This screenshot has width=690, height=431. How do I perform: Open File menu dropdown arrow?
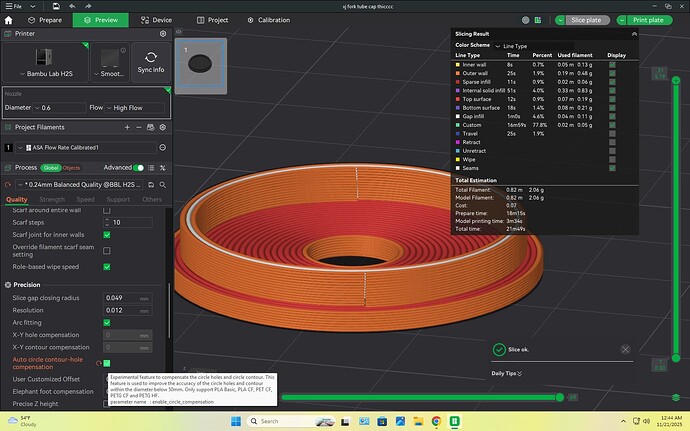(32, 6)
